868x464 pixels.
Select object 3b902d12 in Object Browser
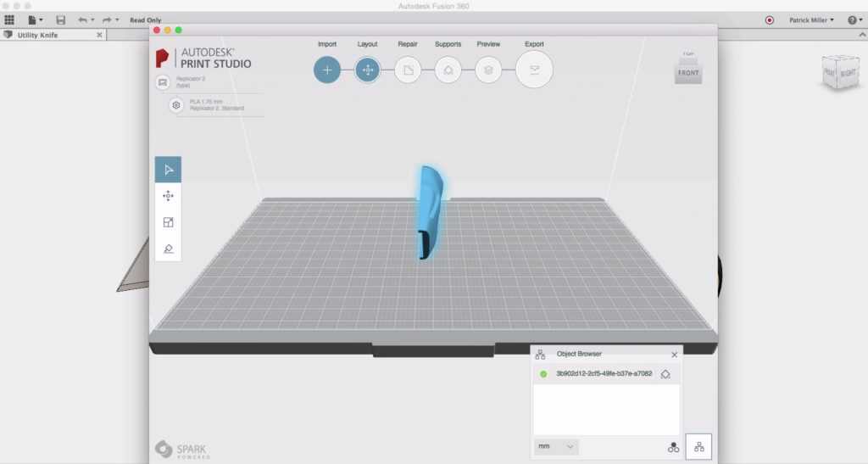coord(604,374)
